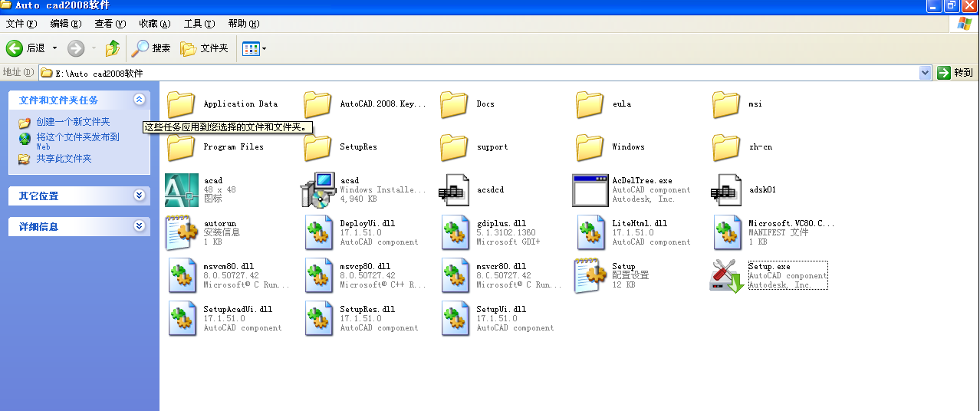This screenshot has height=411, width=980.
Task: Open the back history dropdown arrow
Action: point(54,48)
